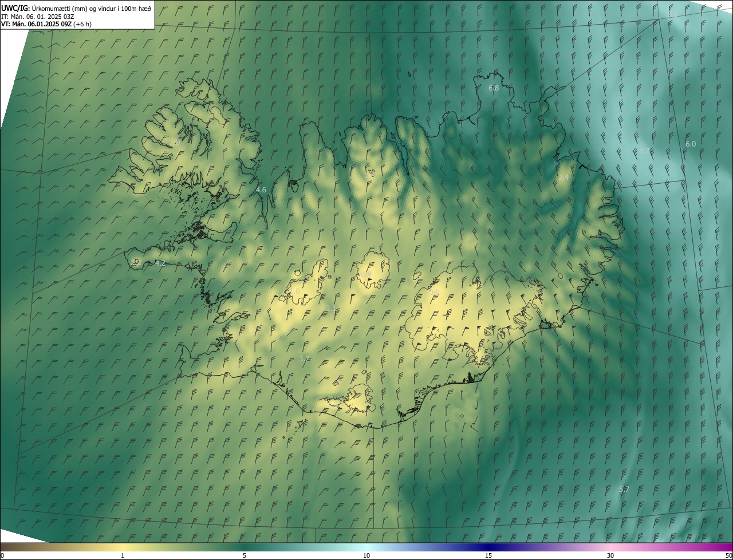This screenshot has height=560, width=733.
Task: Click the 6.0 value on the map
Action: [691, 144]
